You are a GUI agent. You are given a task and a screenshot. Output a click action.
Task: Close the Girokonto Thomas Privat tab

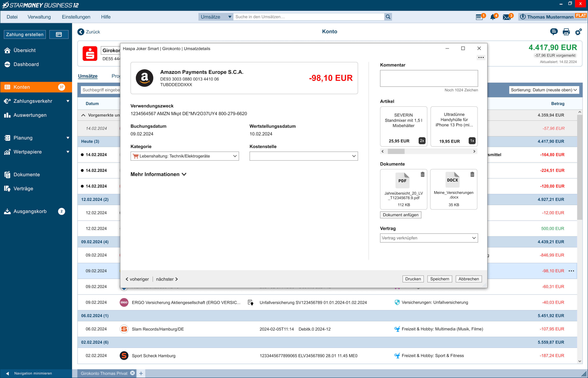click(133, 373)
